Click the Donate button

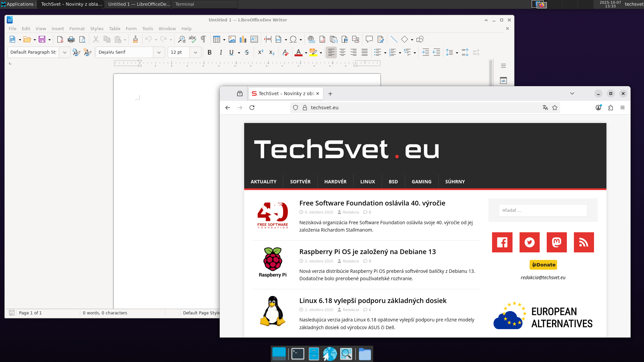click(x=543, y=265)
